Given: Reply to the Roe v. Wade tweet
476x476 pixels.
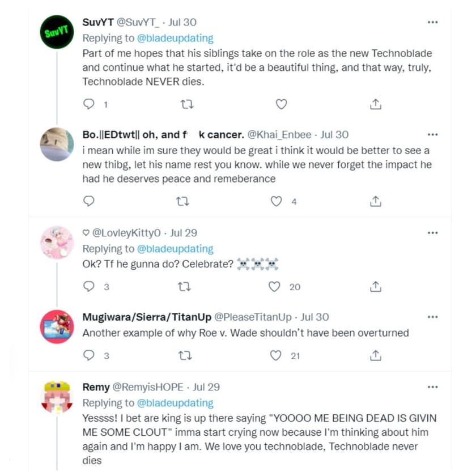Looking at the screenshot, I should (x=88, y=355).
